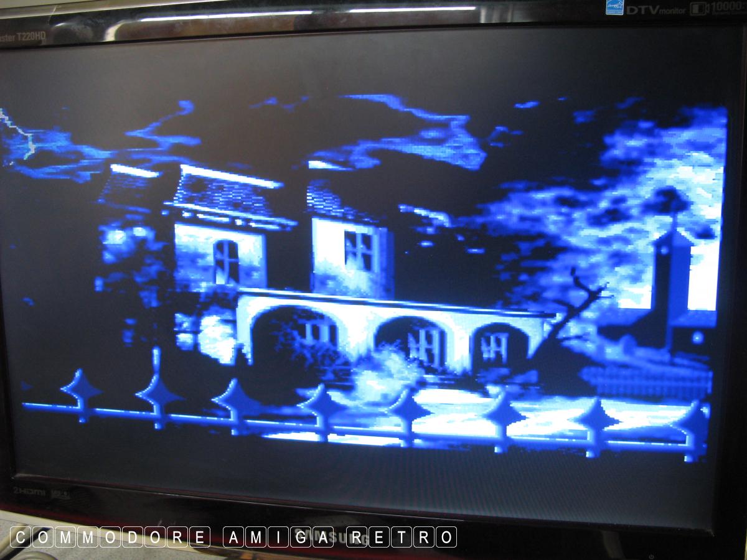Screen dimensions: 747x560
Task: Click the COMMODORE word in the watermark
Action: coord(110,537)
